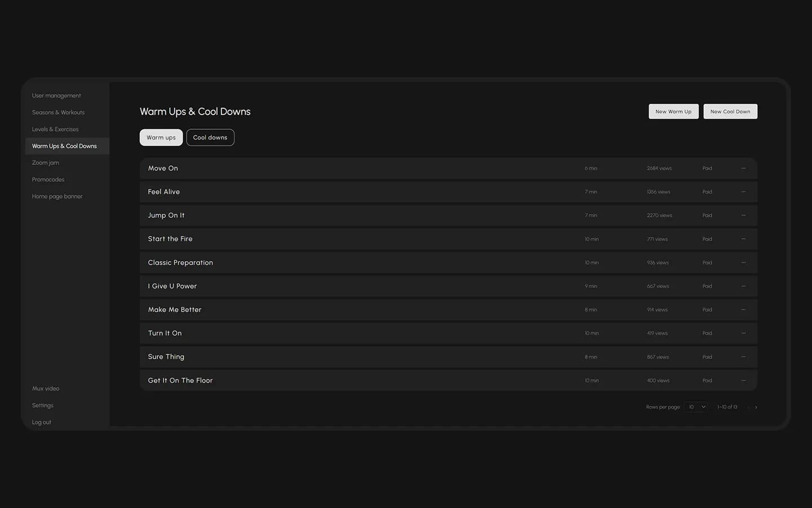
Task: Select the Jump On It title
Action: pyautogui.click(x=166, y=216)
